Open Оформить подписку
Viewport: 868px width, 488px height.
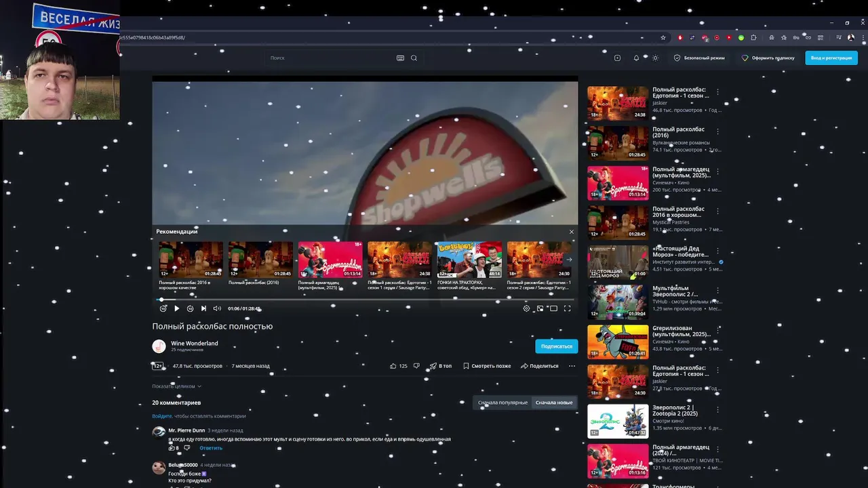pos(768,58)
